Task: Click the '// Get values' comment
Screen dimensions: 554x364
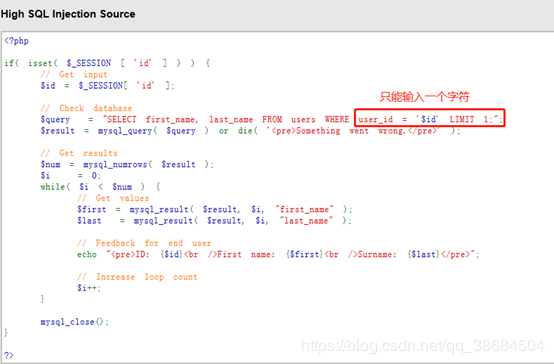Action: [x=113, y=198]
